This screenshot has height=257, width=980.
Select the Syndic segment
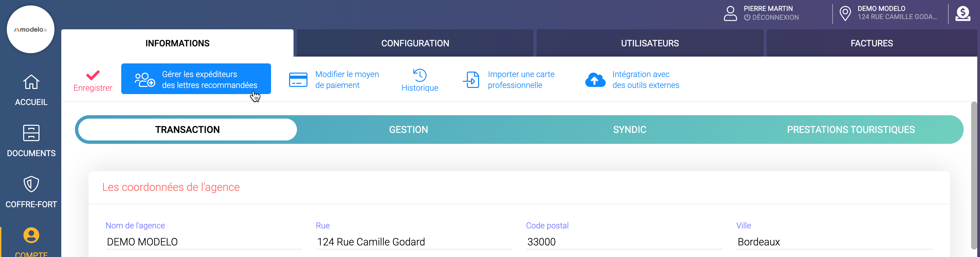click(630, 130)
